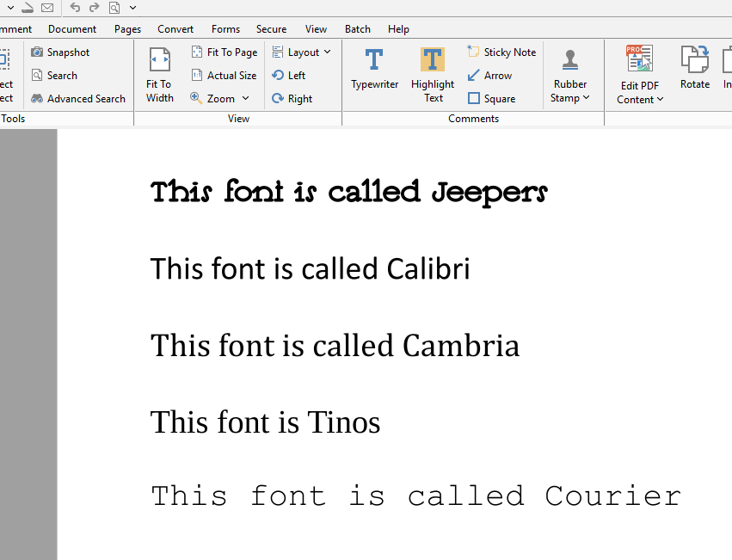Pick the Square shape tool
The height and width of the screenshot is (560, 732).
491,99
